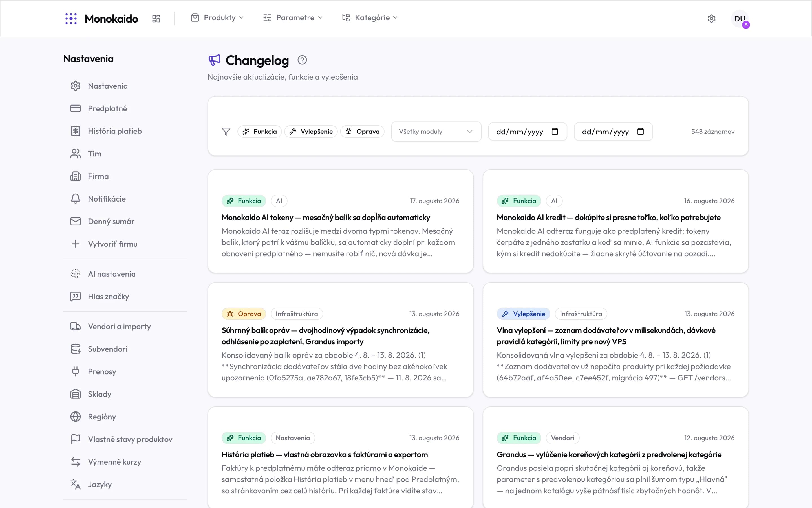Click the Vendori tag on the Grandus card
The image size is (812, 508).
(562, 438)
